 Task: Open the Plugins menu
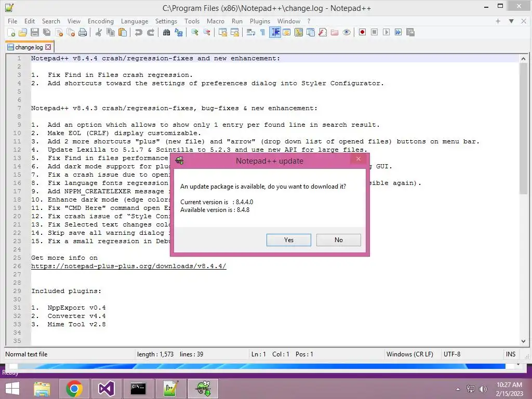[260, 21]
